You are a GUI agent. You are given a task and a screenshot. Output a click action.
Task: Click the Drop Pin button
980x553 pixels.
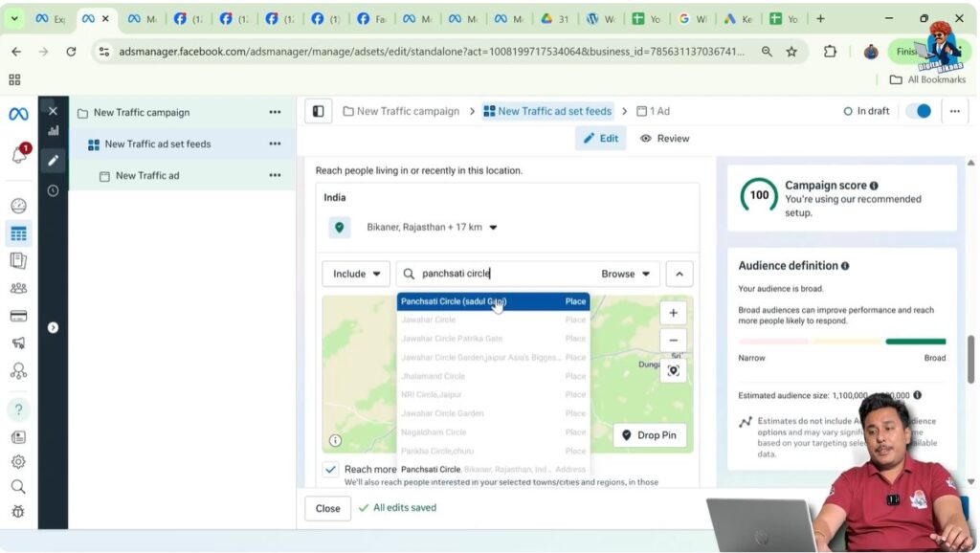pos(650,435)
